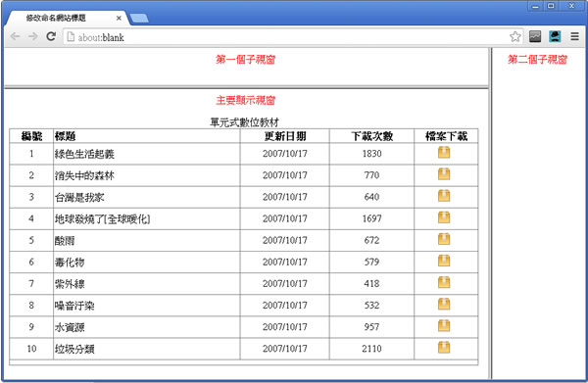Maximize the browser window
Screen dimensions: 588x383
tap(551, 6)
